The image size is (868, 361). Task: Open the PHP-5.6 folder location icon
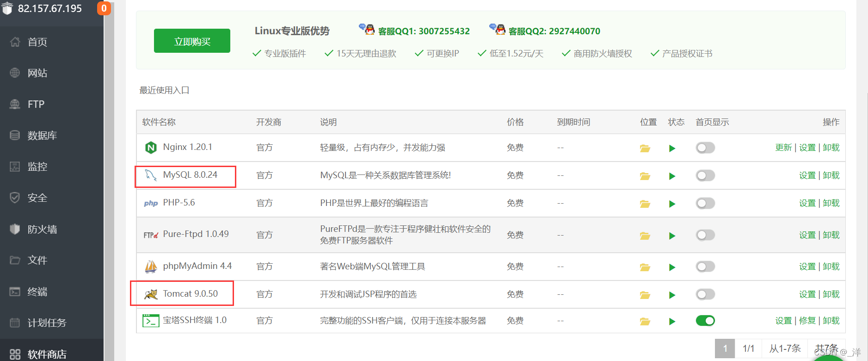(x=645, y=204)
